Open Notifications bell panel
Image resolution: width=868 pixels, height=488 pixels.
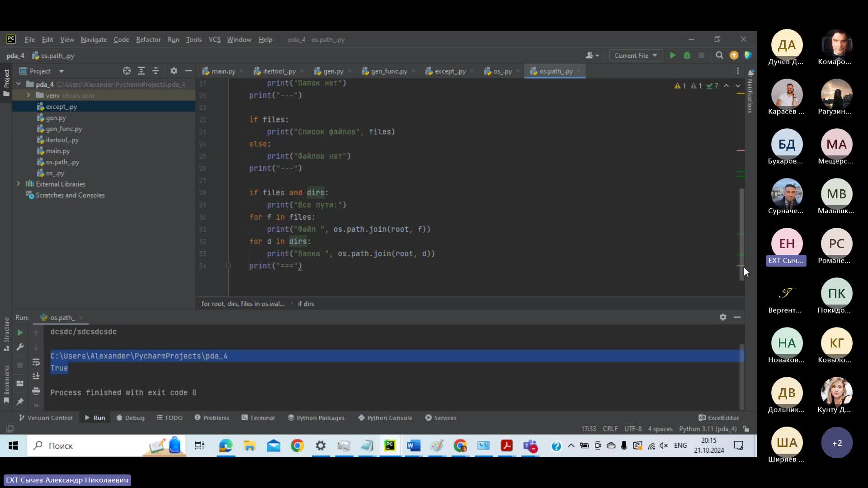point(750,73)
